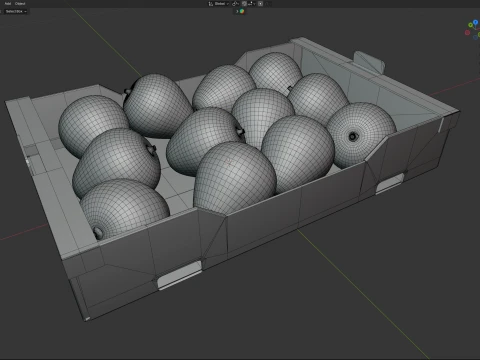The image size is (480, 360).
Task: Select the front-left pear with stem near corner
Action: click(x=124, y=209)
